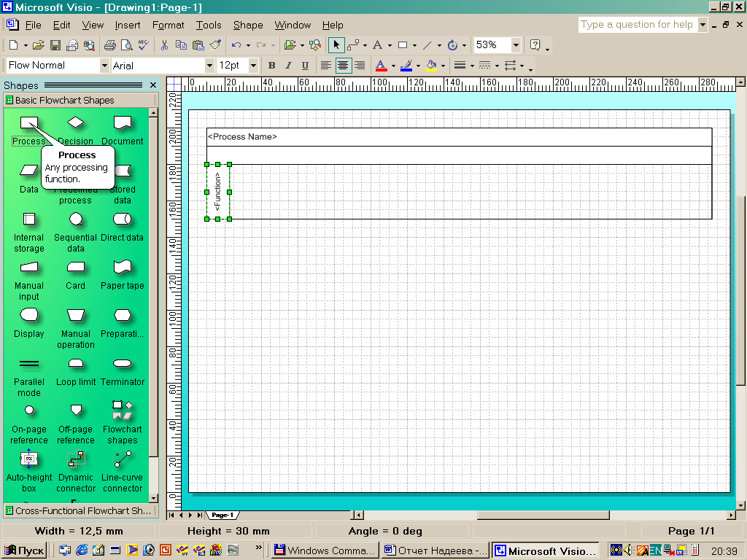This screenshot has width=747, height=560.
Task: Toggle Bold formatting
Action: pyautogui.click(x=271, y=65)
